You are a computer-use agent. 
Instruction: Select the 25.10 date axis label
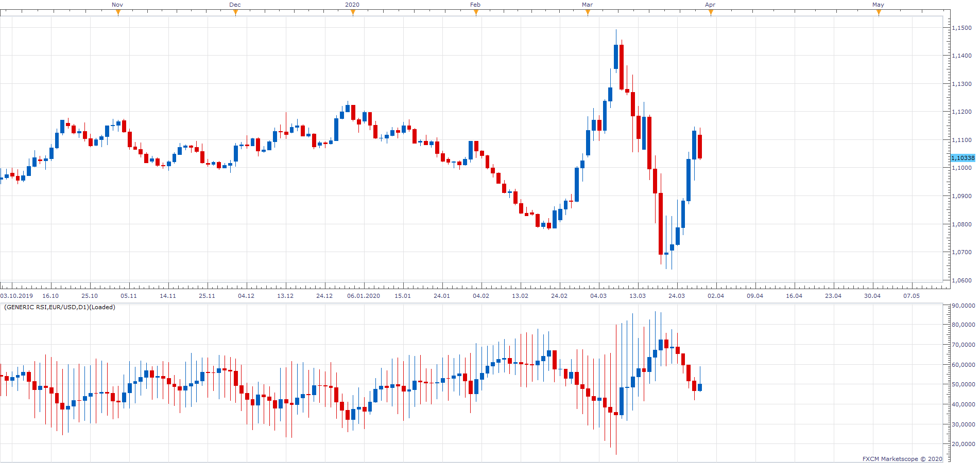(90, 296)
